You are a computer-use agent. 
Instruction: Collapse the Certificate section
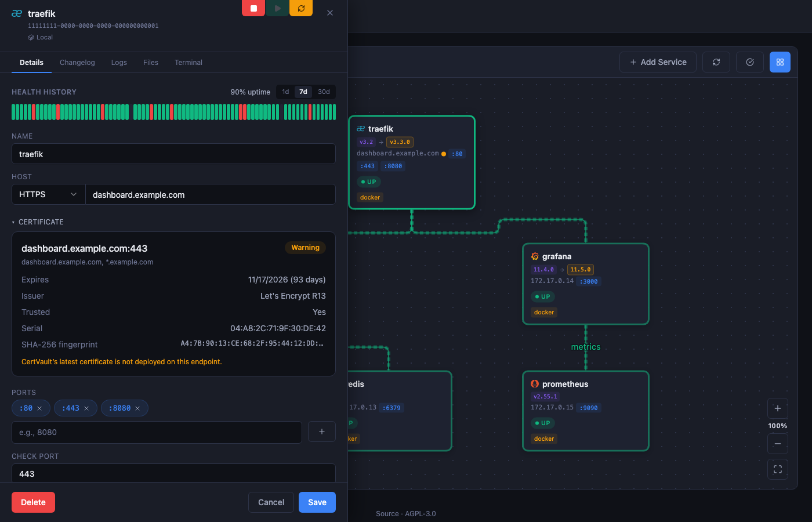coord(38,222)
